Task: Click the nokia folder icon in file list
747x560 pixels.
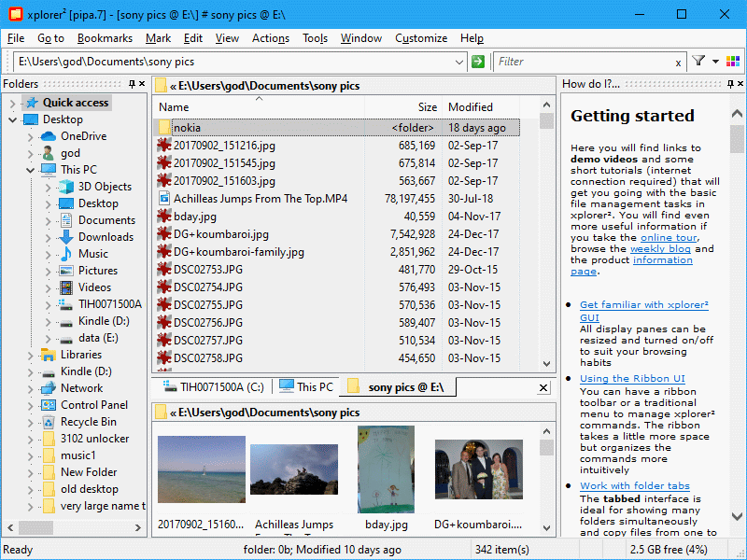Action: tap(164, 128)
